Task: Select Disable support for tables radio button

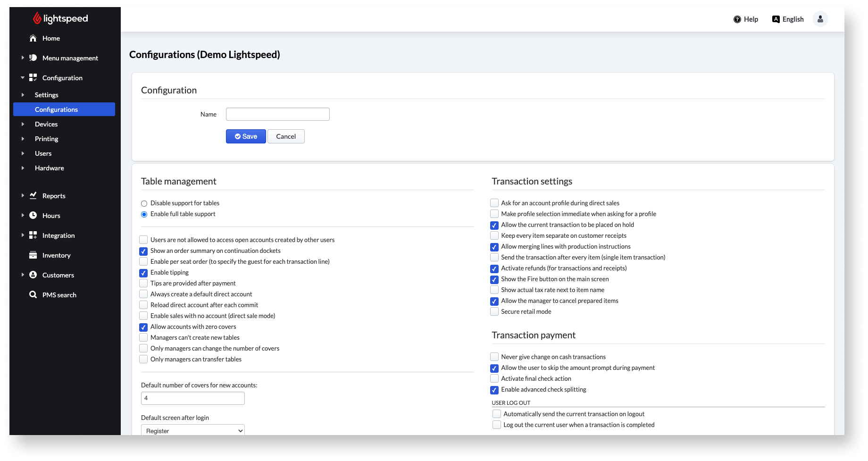Action: (144, 203)
